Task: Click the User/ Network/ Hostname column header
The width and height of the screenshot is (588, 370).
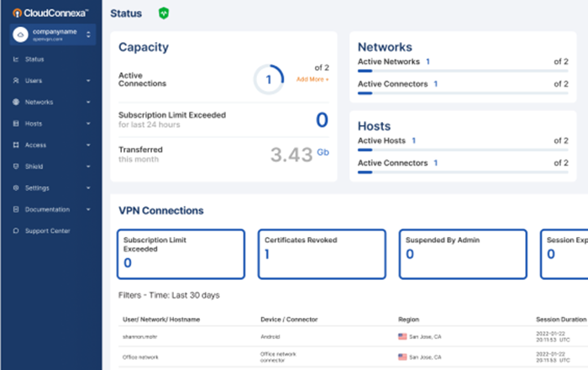Action: coord(161,320)
